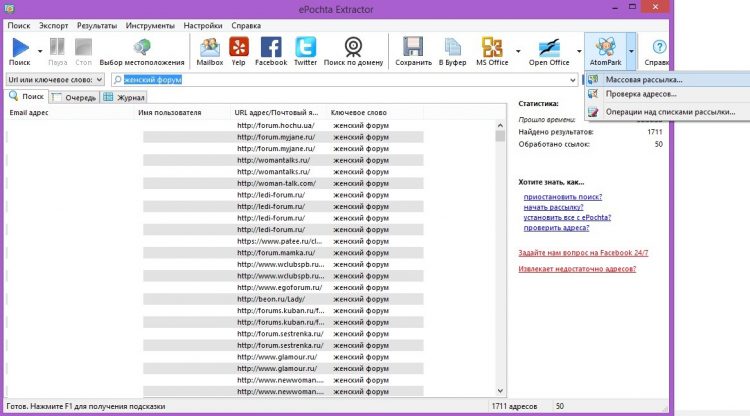Select row https://www.patee.ru/cl...
Screen dimensions: 750x416
[x=215, y=241]
